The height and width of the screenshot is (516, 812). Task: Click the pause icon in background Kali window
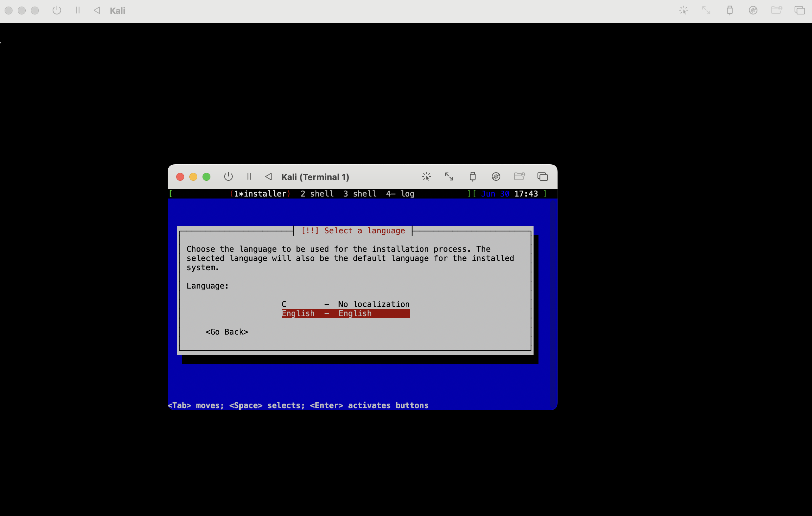tap(78, 11)
